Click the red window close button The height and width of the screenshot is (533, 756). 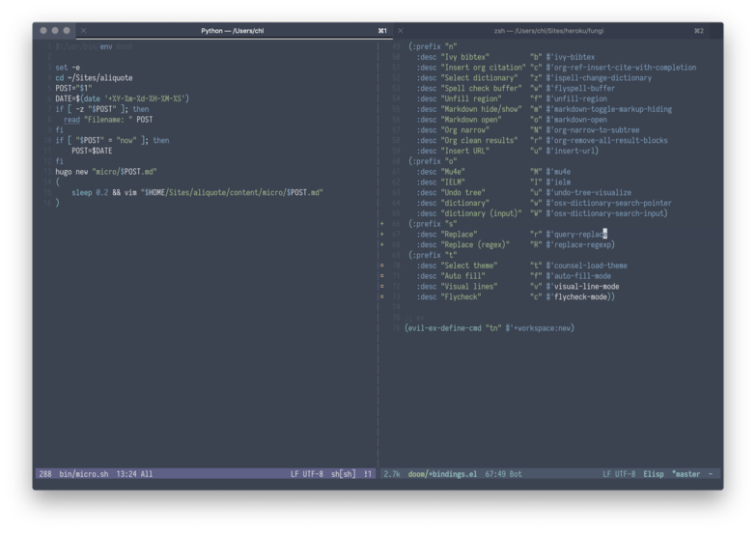point(42,31)
